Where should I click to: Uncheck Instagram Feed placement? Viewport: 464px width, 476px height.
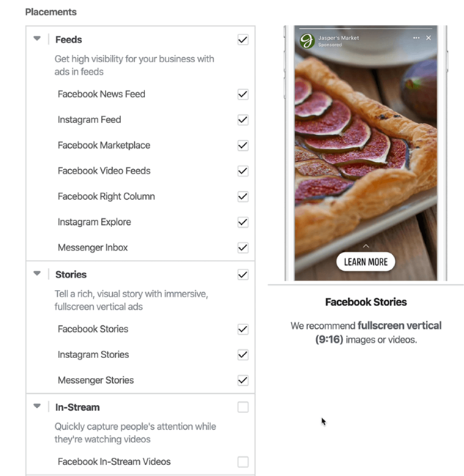click(243, 119)
